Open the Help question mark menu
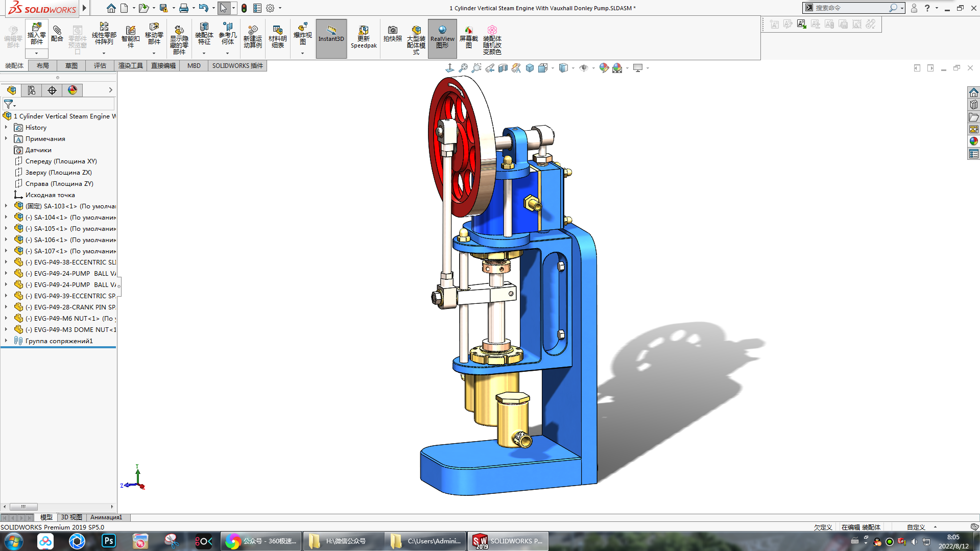The image size is (980, 551). tap(927, 8)
